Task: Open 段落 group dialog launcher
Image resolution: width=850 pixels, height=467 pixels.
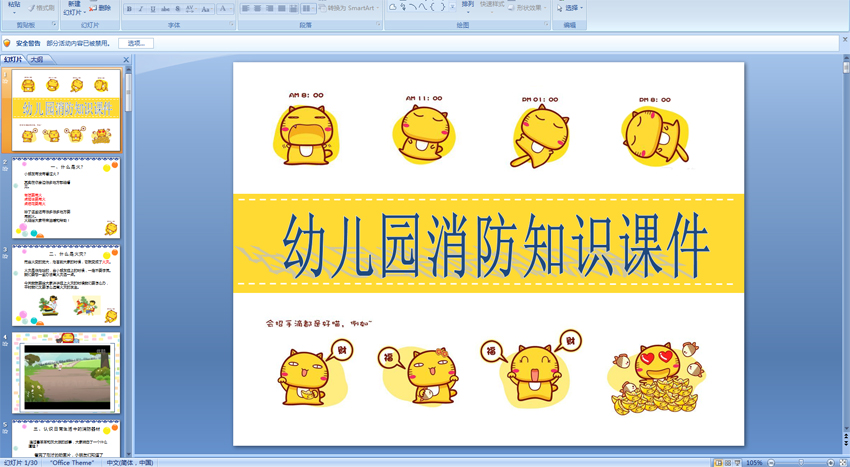Action: point(378,24)
